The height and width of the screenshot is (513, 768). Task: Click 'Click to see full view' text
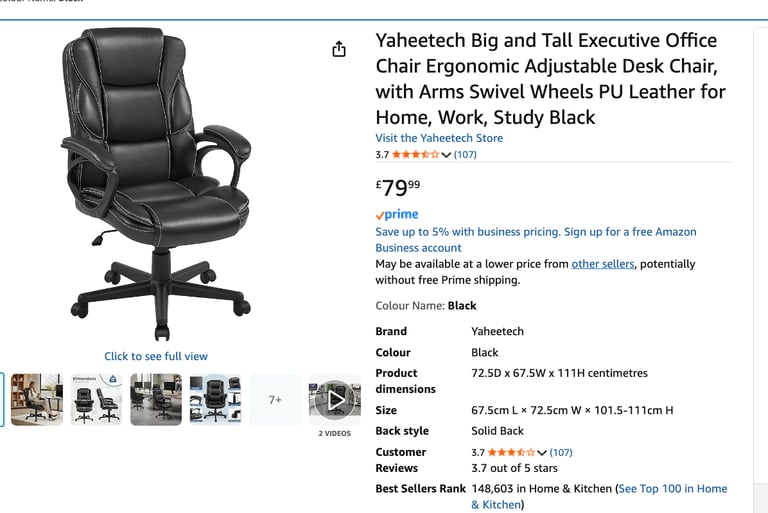tap(156, 356)
